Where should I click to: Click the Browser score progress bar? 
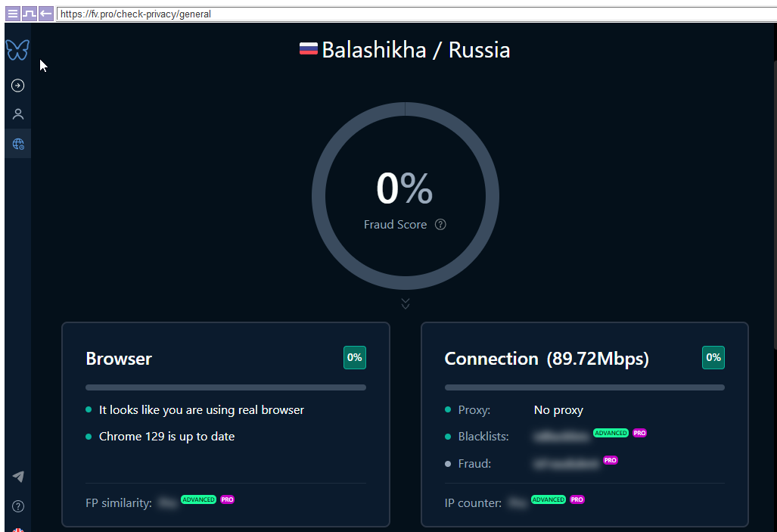[x=225, y=387]
